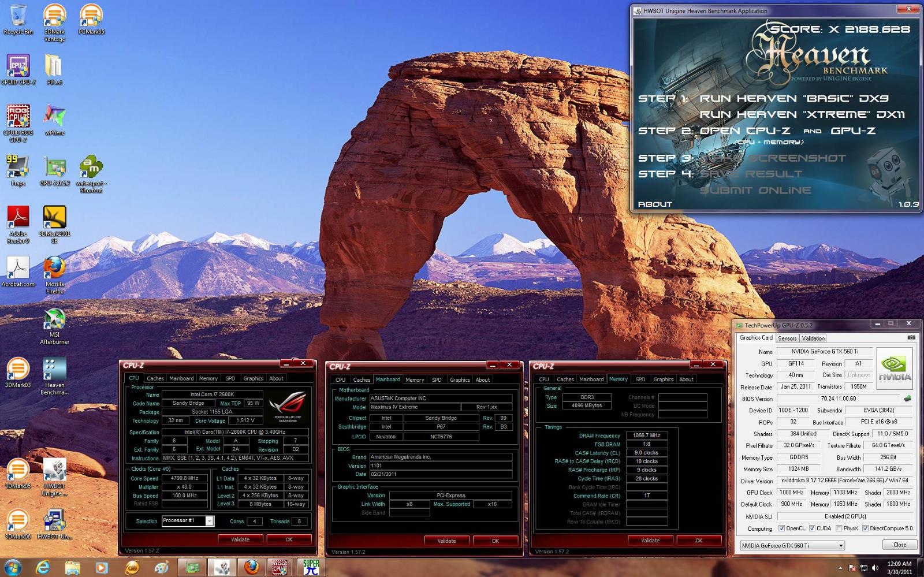Click the GPU-Z BIOS save chip icon

tap(907, 399)
